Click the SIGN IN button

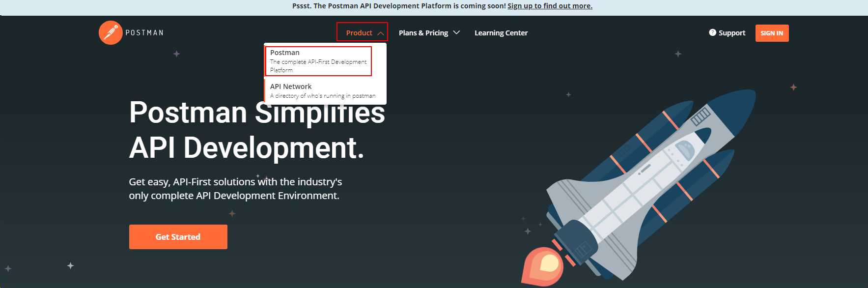coord(772,33)
